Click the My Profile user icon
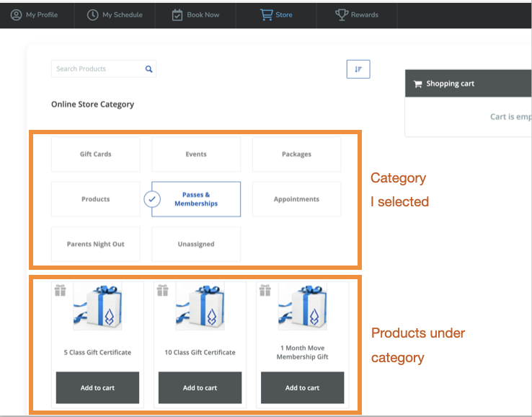This screenshot has height=417, width=532. (x=16, y=14)
